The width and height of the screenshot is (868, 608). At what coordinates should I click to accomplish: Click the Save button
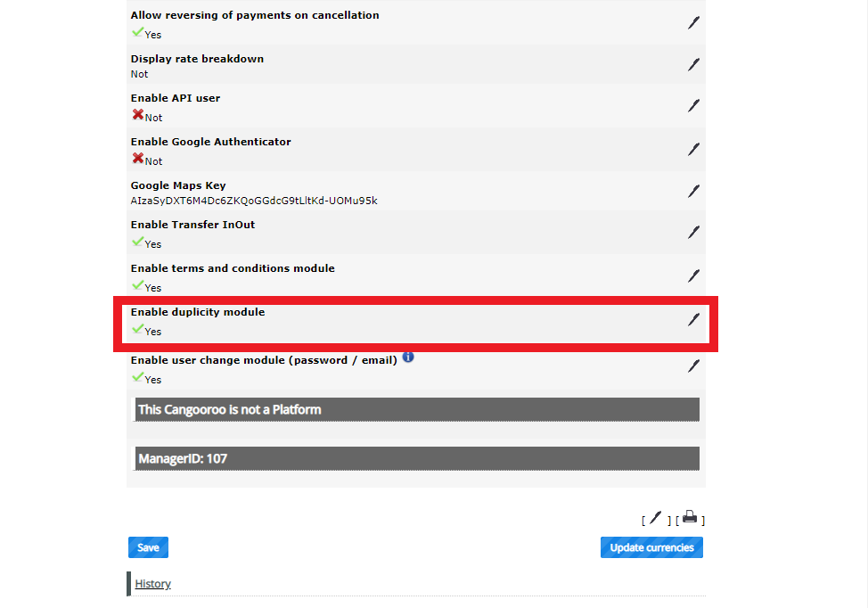tap(148, 547)
